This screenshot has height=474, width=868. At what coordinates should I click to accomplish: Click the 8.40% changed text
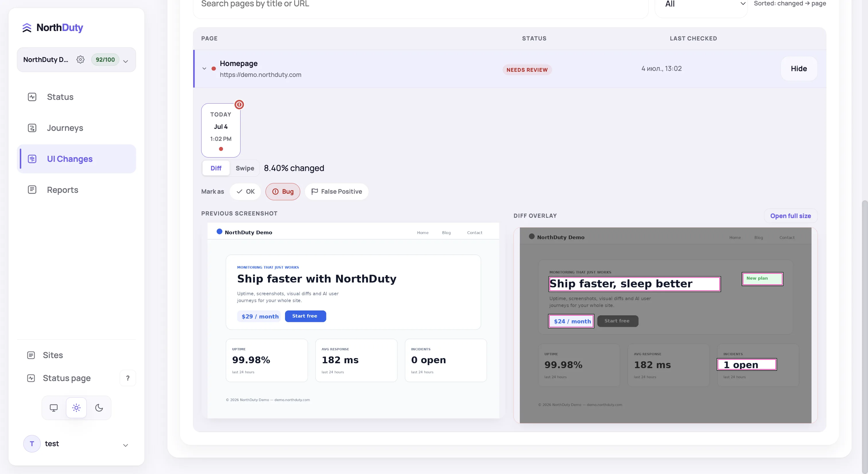pos(294,168)
